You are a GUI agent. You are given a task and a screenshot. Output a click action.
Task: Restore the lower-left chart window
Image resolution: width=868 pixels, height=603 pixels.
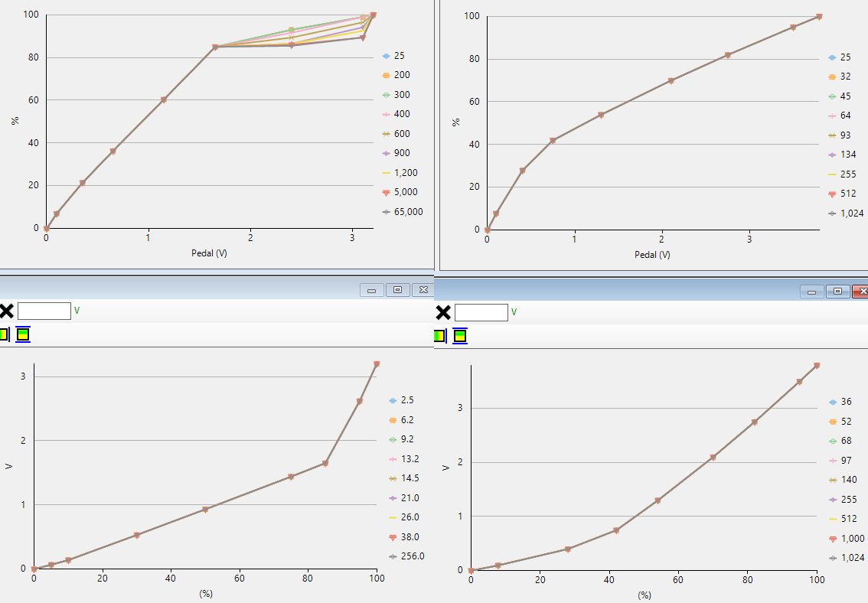click(397, 290)
